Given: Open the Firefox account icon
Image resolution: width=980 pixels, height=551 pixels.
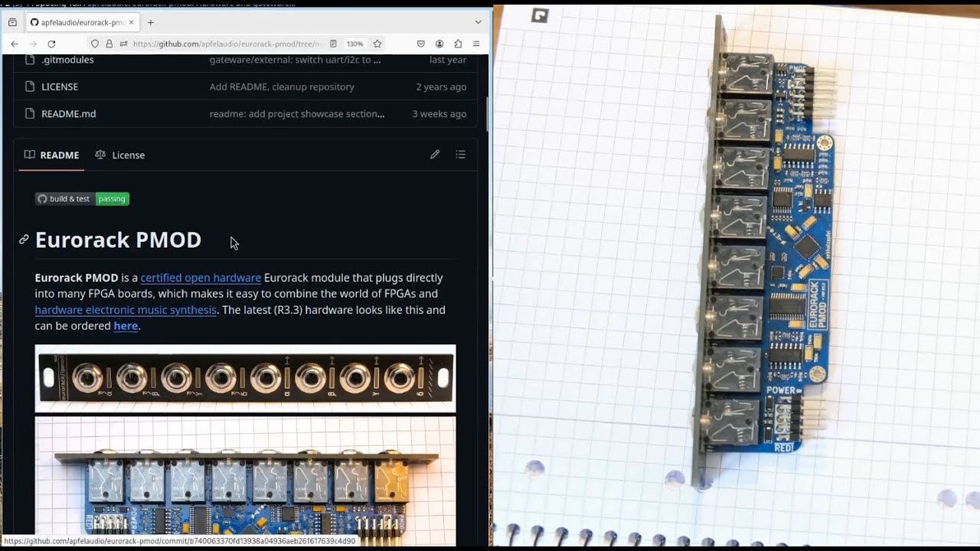Looking at the screenshot, I should click(x=439, y=44).
